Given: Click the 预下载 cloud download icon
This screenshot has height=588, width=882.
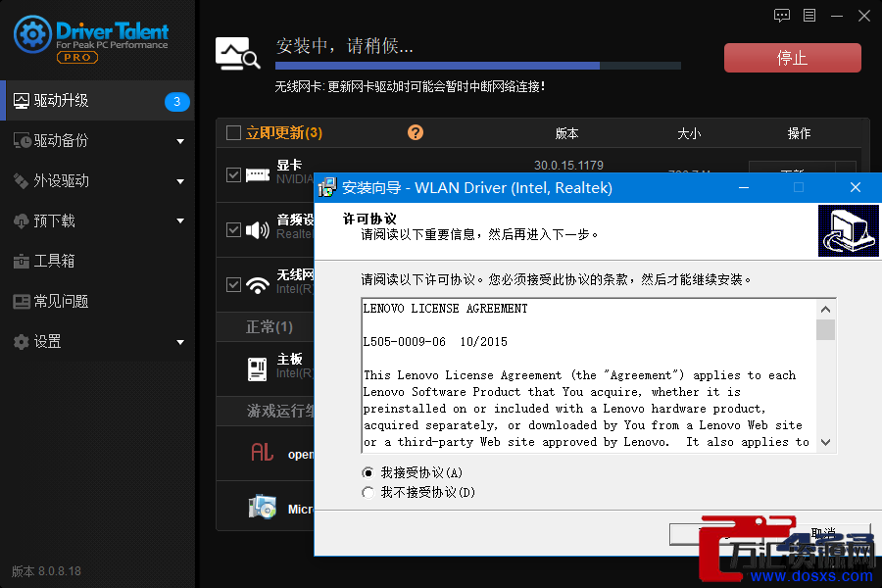Looking at the screenshot, I should 21,221.
